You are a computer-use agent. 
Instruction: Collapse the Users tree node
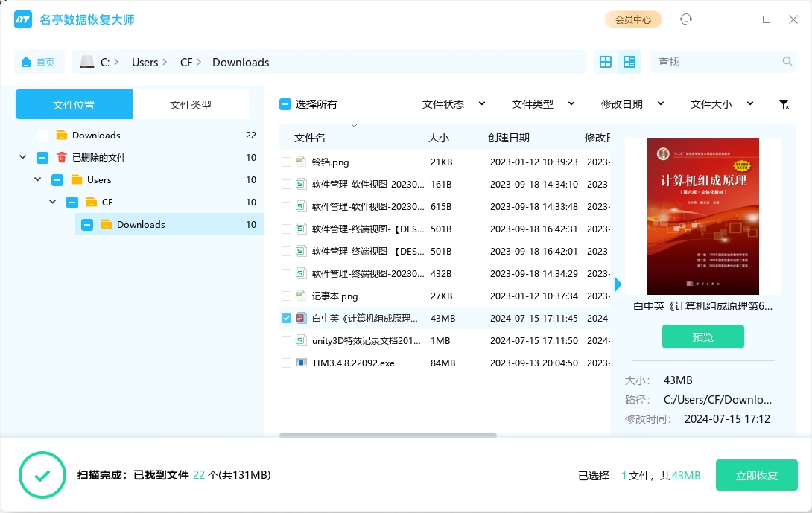(x=38, y=179)
